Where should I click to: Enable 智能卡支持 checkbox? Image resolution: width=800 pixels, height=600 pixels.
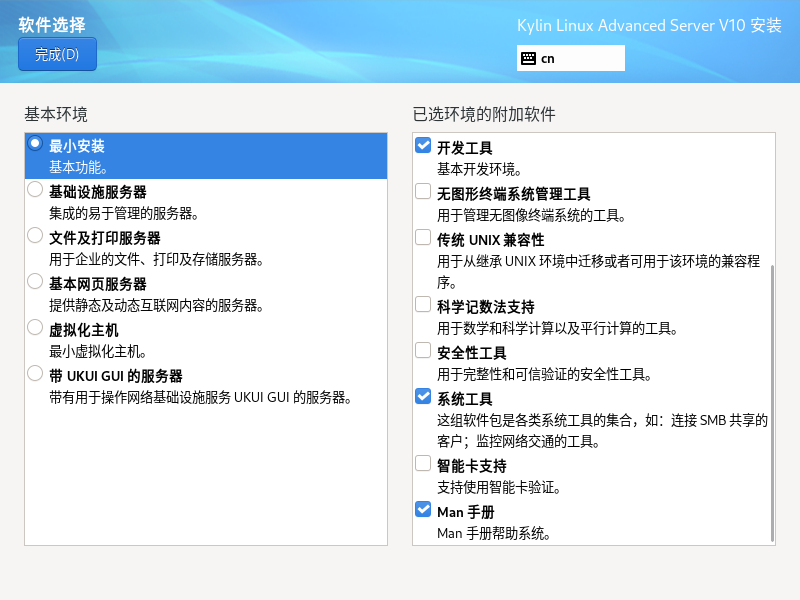click(423, 464)
